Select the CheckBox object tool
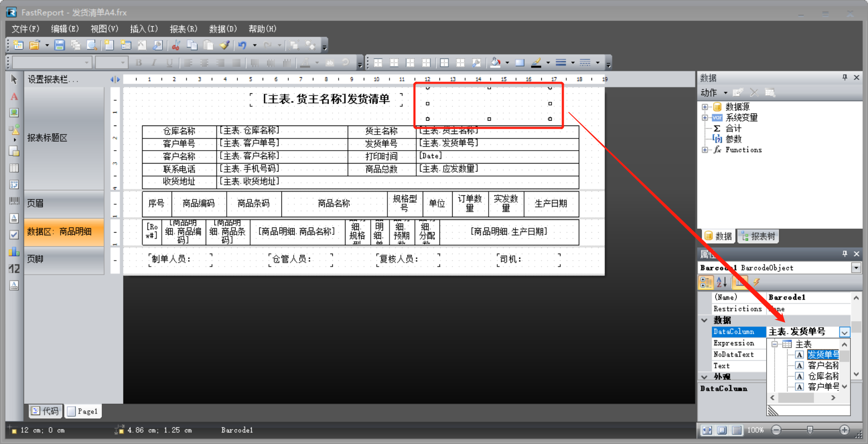The height and width of the screenshot is (444, 868). (x=14, y=234)
